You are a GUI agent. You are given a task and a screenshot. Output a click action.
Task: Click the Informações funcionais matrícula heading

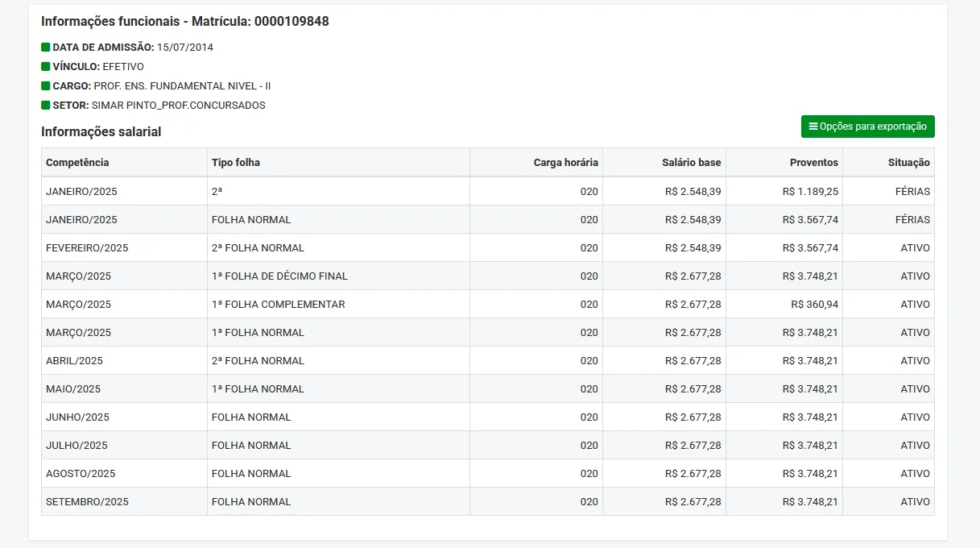185,22
